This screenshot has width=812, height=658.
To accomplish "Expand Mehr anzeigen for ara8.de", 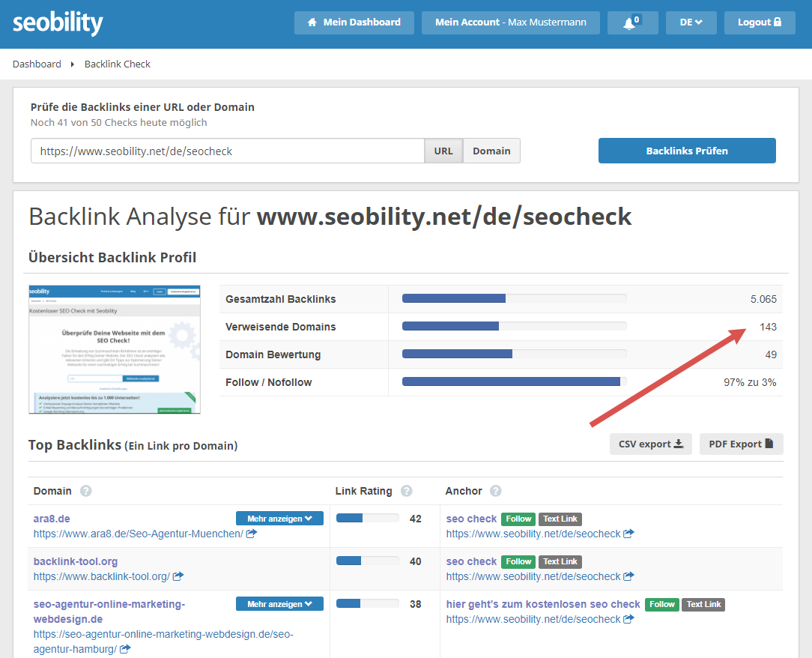I will click(x=279, y=518).
